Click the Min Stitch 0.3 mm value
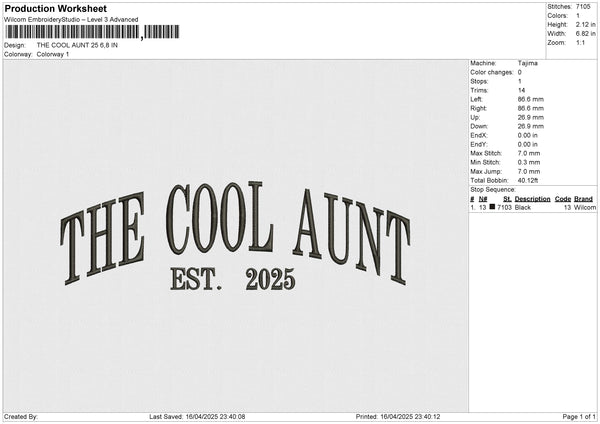Image resolution: width=600 pixels, height=424 pixels. tap(529, 162)
